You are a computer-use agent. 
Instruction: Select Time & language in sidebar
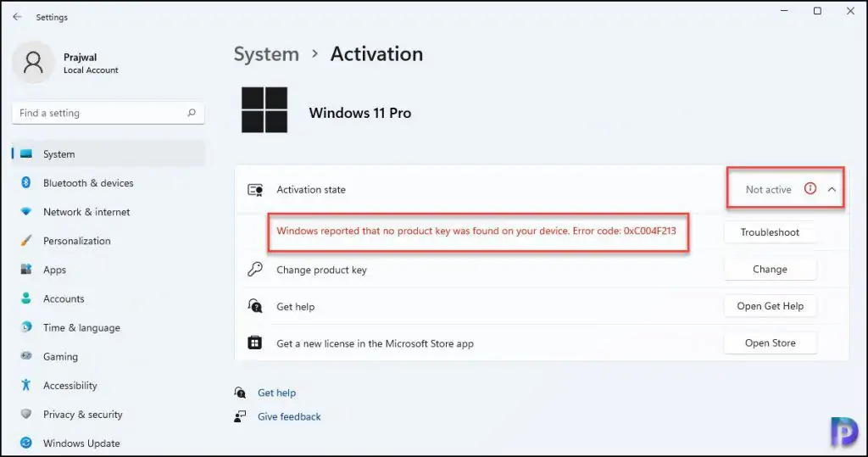coord(81,328)
